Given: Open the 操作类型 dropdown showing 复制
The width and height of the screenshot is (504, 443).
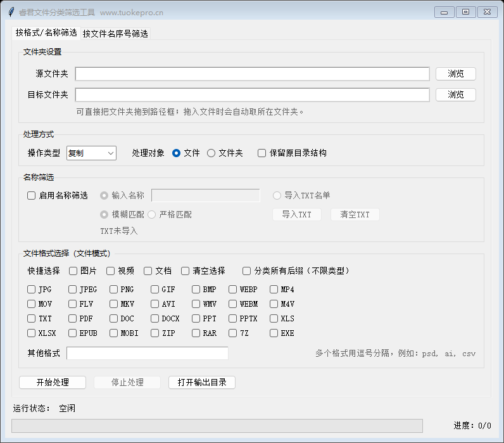Looking at the screenshot, I should [91, 153].
